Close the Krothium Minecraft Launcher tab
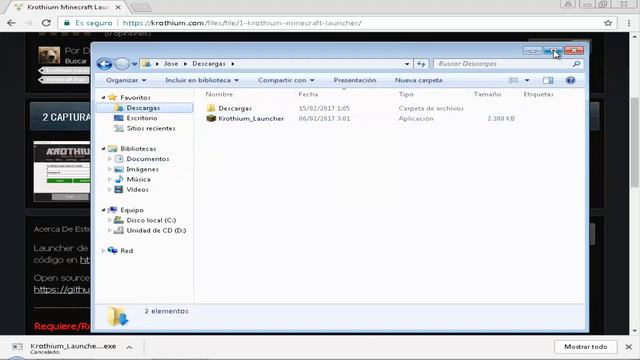The image size is (640, 360). (118, 7)
